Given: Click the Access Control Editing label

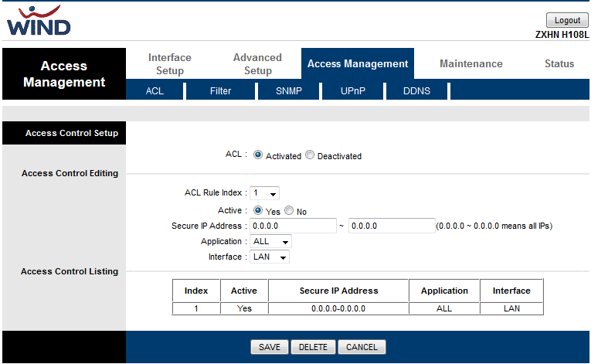Looking at the screenshot, I should (70, 173).
